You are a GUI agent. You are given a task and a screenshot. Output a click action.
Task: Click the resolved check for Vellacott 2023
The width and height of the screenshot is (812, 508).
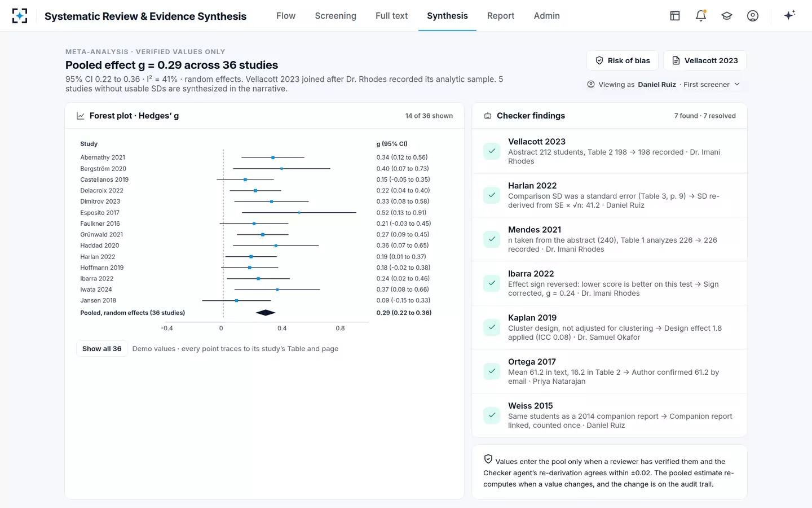click(x=492, y=151)
